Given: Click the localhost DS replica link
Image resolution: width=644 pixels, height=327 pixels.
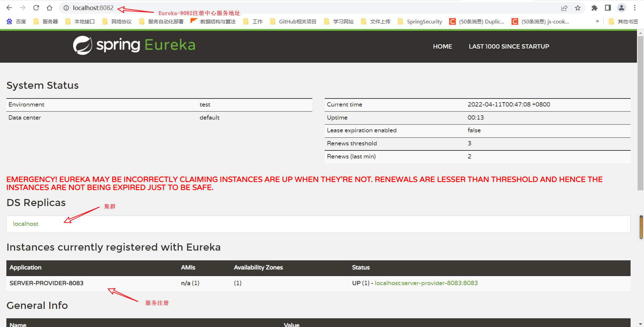Looking at the screenshot, I should 26,224.
